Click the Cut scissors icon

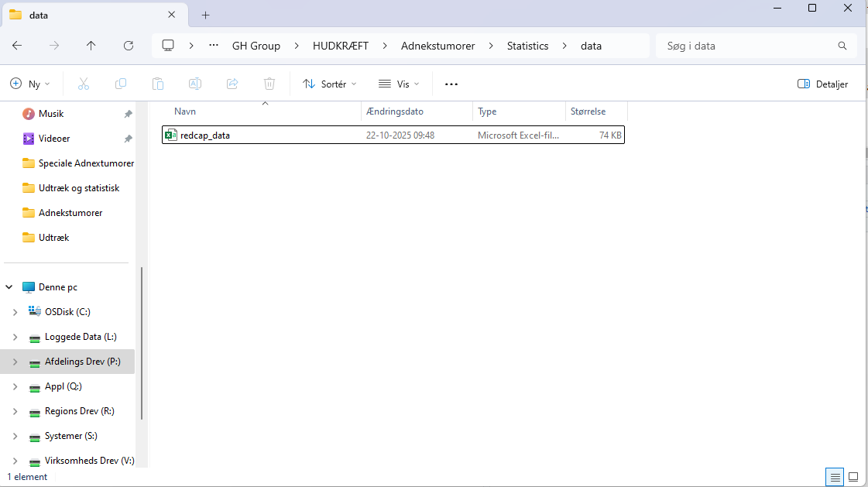coord(84,84)
